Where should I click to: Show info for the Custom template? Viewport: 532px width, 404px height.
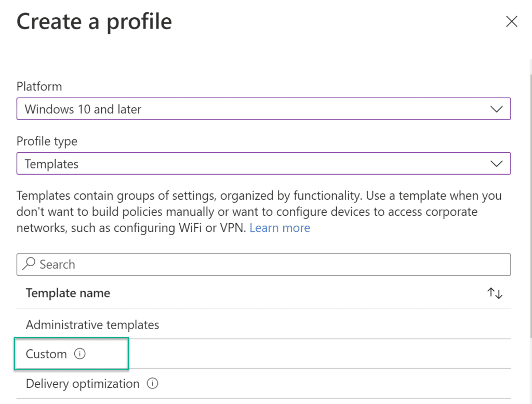79,354
